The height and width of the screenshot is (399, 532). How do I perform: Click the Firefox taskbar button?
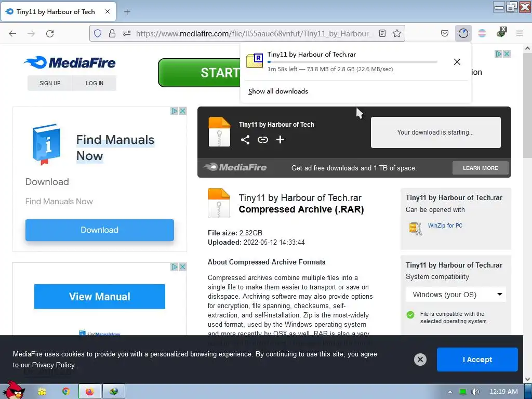pyautogui.click(x=89, y=392)
